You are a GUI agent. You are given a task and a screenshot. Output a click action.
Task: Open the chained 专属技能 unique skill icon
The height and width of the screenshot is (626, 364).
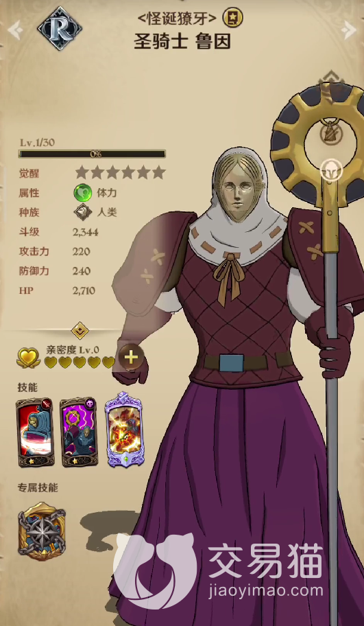coord(42,531)
